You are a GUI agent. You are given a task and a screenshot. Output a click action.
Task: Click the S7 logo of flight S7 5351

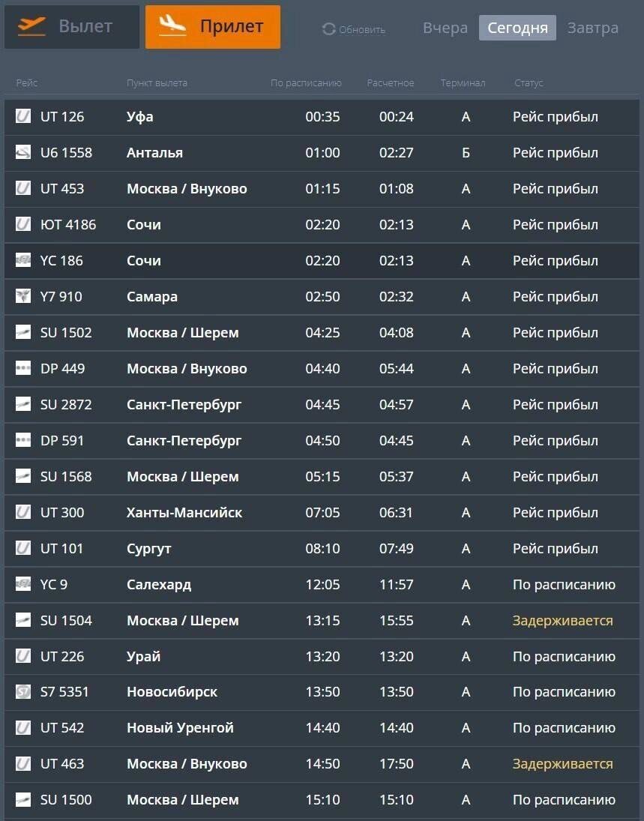(x=23, y=691)
